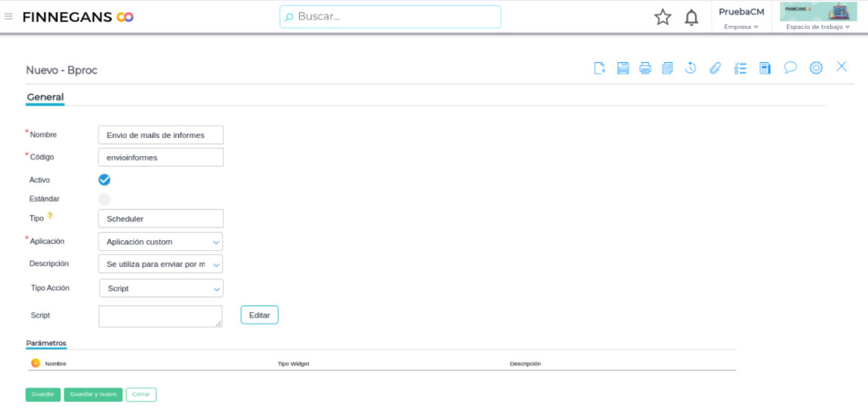Click the Cerrar button

point(141,395)
